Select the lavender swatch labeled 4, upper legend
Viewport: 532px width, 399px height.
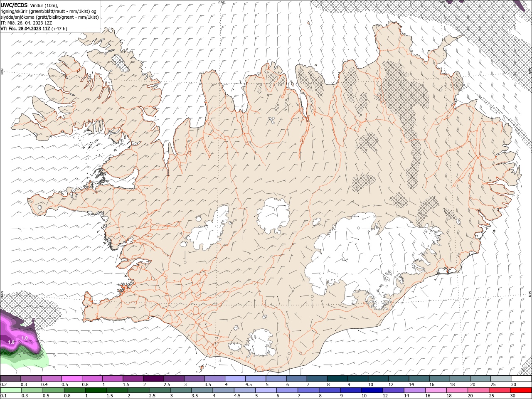coord(235,379)
